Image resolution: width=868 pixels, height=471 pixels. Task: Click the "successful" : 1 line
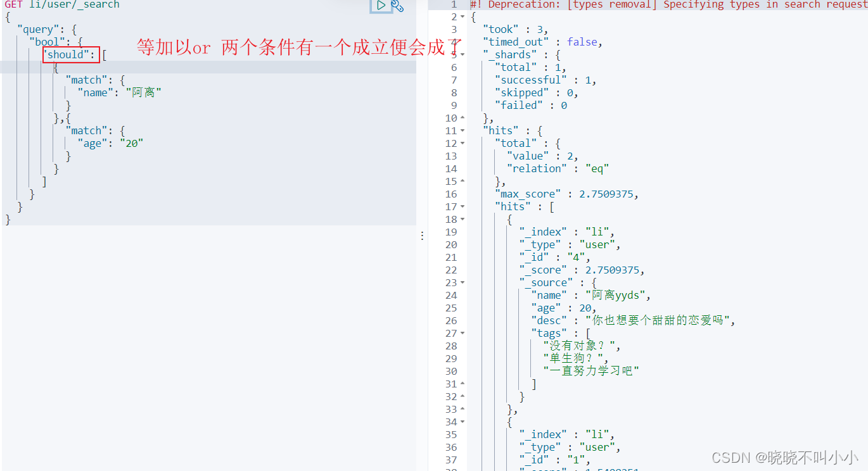point(546,80)
